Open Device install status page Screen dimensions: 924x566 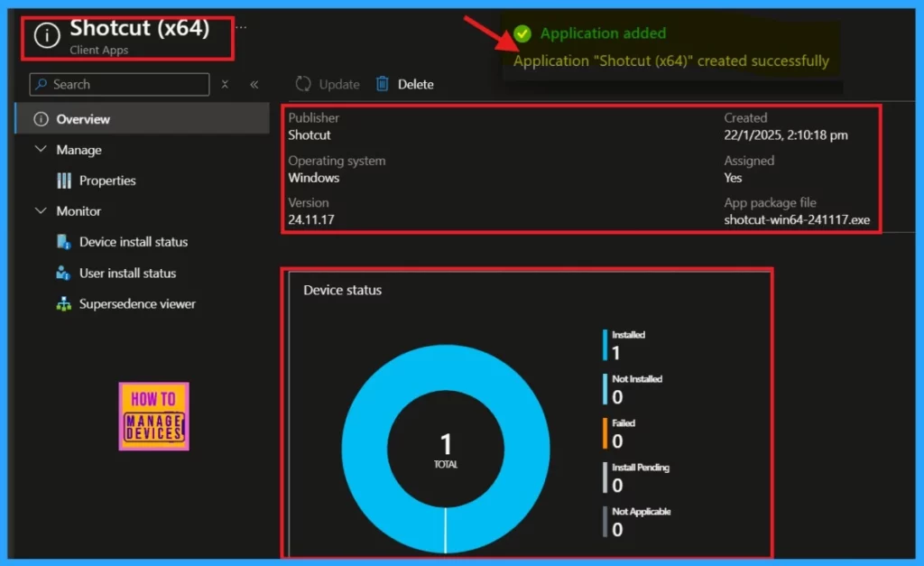coord(134,242)
